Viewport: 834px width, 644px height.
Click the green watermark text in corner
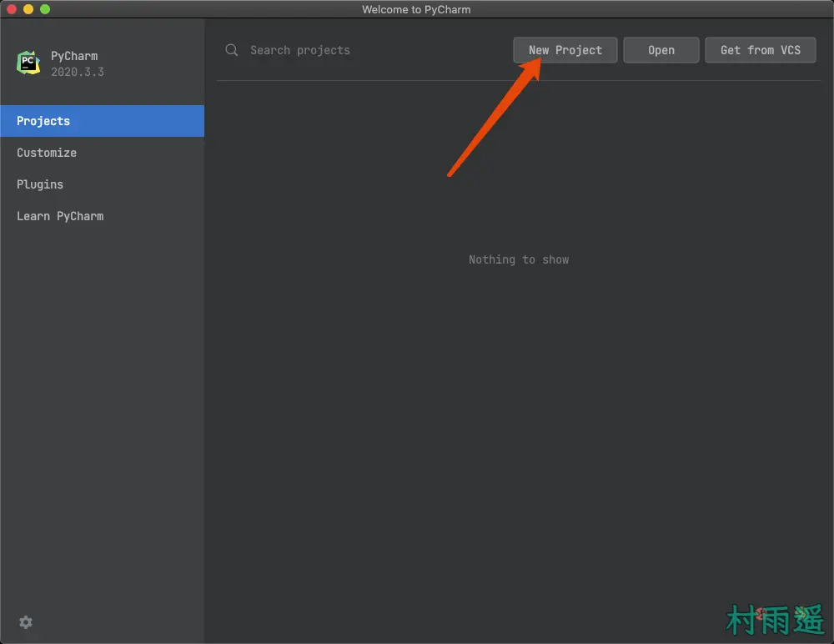(775, 621)
